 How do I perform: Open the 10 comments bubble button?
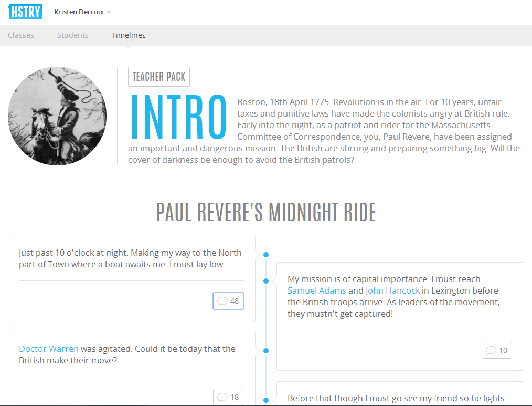[x=496, y=350]
